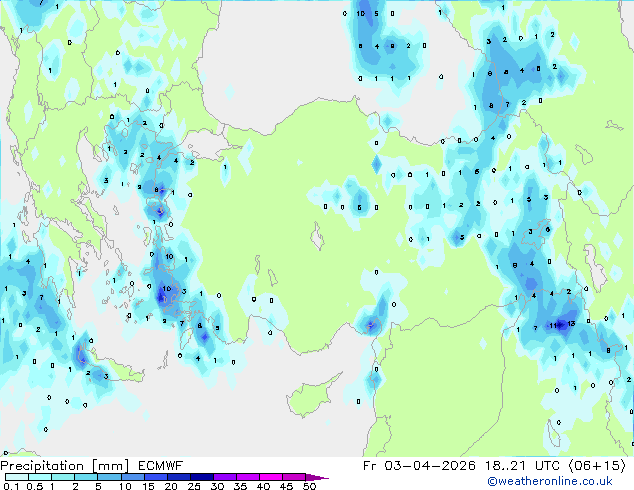Click the "0.5" legend scale label
Viewport: 634px width, 490px height.
(x=35, y=486)
